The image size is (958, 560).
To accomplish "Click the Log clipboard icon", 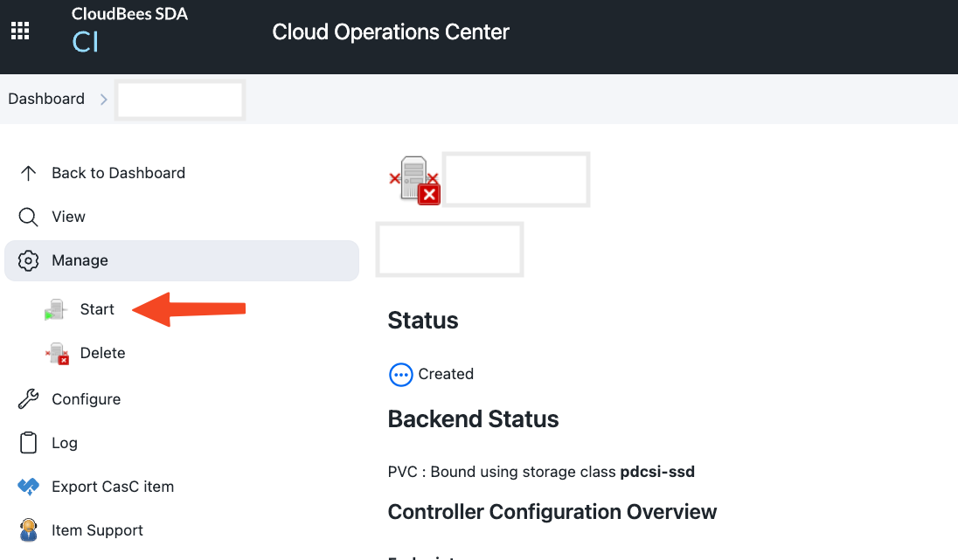I will pos(28,443).
